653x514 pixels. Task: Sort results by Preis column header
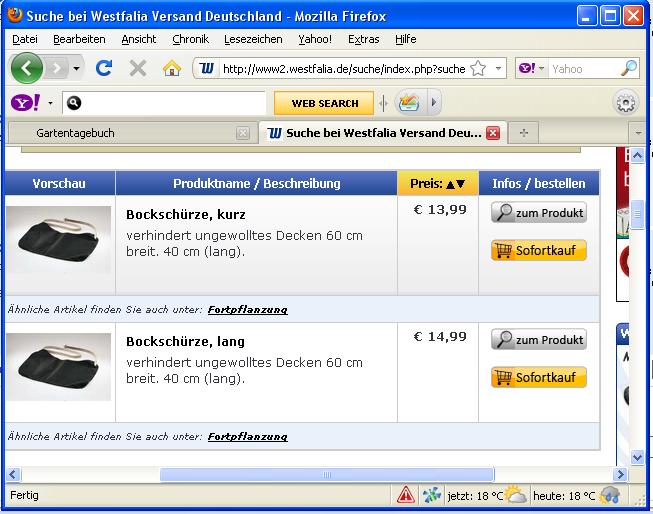(437, 183)
